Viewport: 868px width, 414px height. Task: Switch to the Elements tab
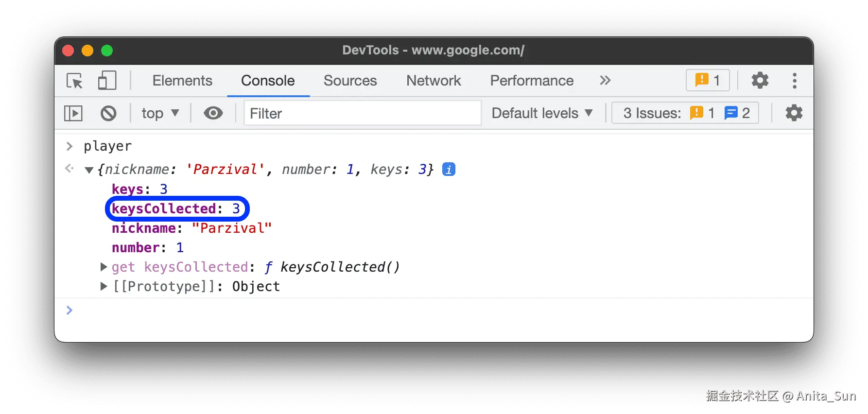tap(182, 81)
